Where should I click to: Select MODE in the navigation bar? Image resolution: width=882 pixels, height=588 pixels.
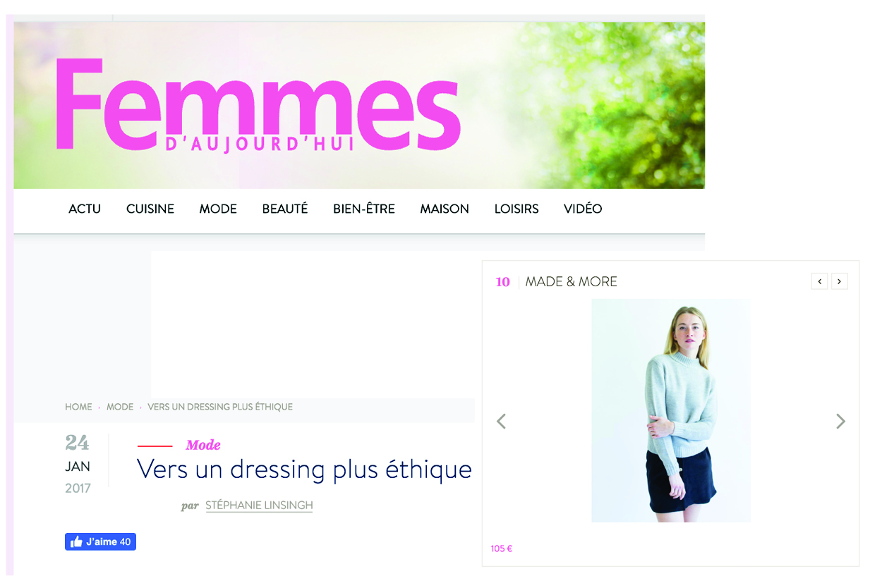point(218,209)
